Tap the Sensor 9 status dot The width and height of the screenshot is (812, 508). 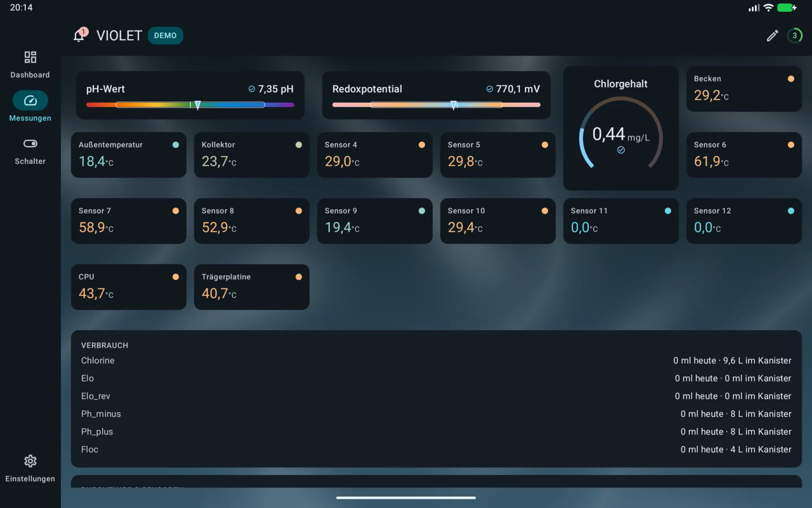(422, 211)
